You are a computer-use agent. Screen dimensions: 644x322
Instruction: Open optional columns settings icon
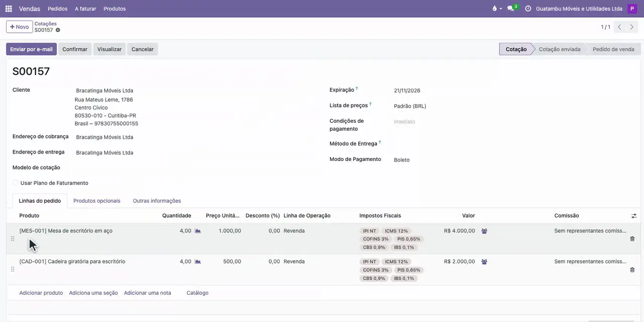point(634,216)
